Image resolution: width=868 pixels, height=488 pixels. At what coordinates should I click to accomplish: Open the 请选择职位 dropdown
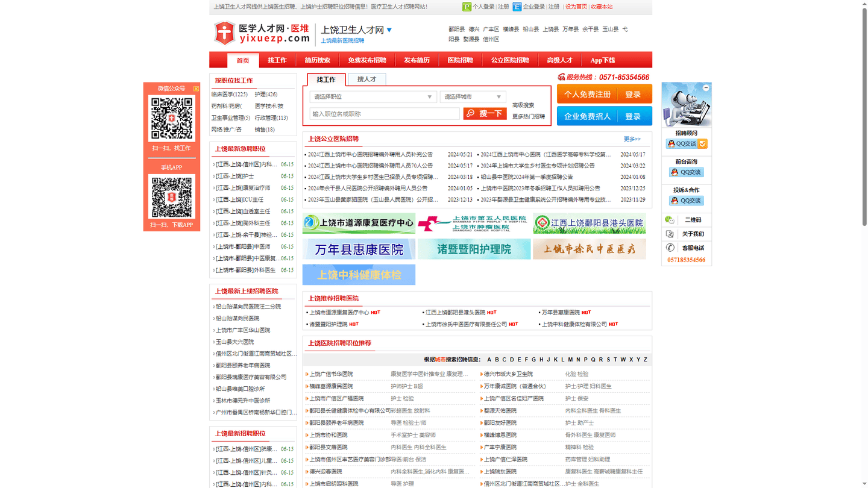373,97
